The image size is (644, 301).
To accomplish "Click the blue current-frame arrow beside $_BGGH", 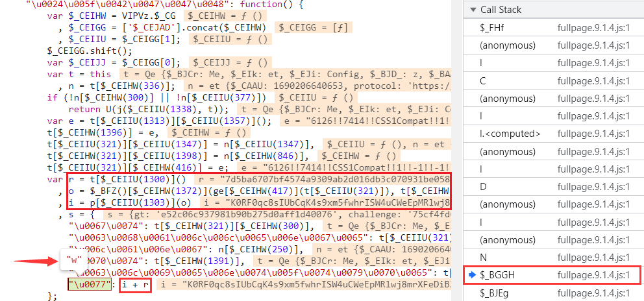I will click(472, 275).
